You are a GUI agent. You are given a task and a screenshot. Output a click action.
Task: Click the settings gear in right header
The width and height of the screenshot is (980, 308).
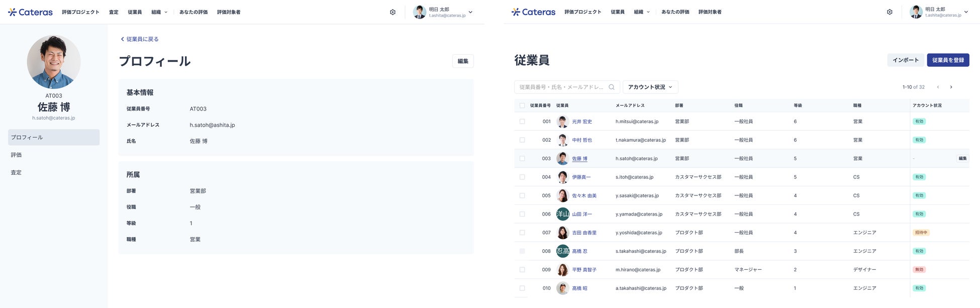tap(890, 12)
